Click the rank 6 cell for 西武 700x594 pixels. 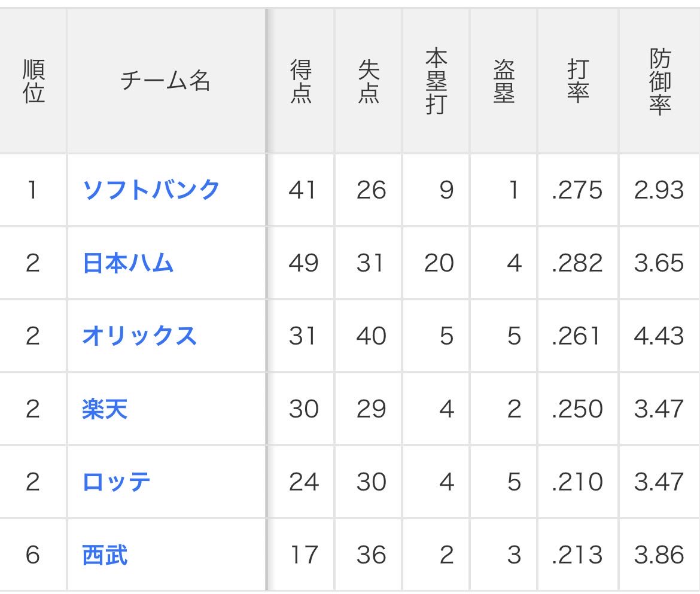pos(33,555)
